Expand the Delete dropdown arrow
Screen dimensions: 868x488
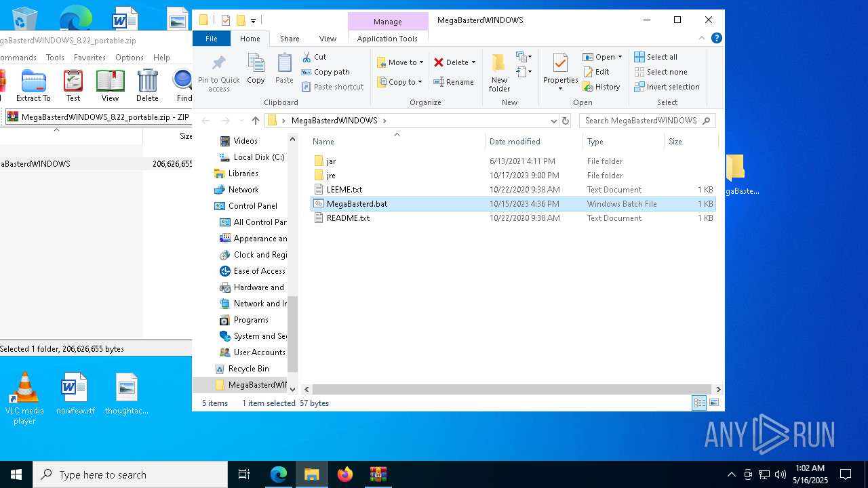(x=473, y=62)
